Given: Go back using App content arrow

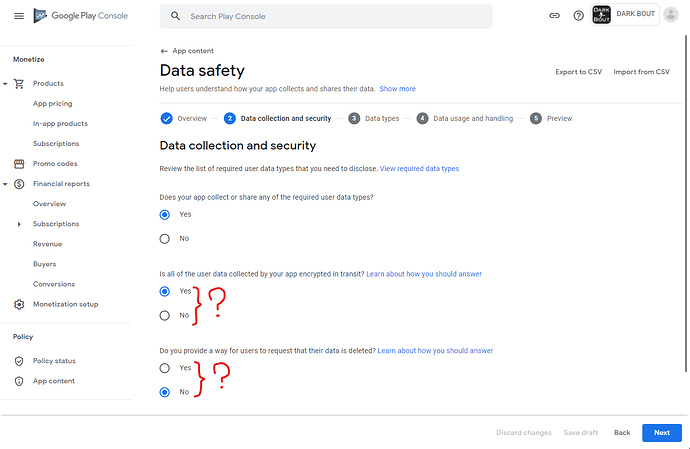Looking at the screenshot, I should pos(164,51).
